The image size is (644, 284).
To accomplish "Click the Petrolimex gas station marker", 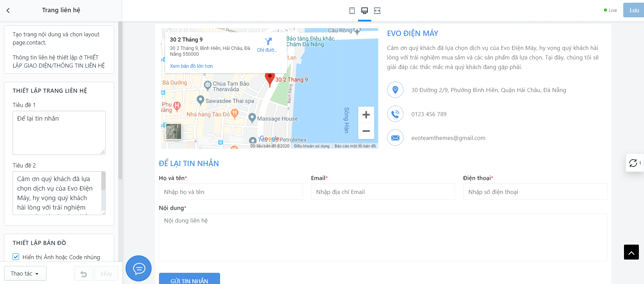I will 253,140.
